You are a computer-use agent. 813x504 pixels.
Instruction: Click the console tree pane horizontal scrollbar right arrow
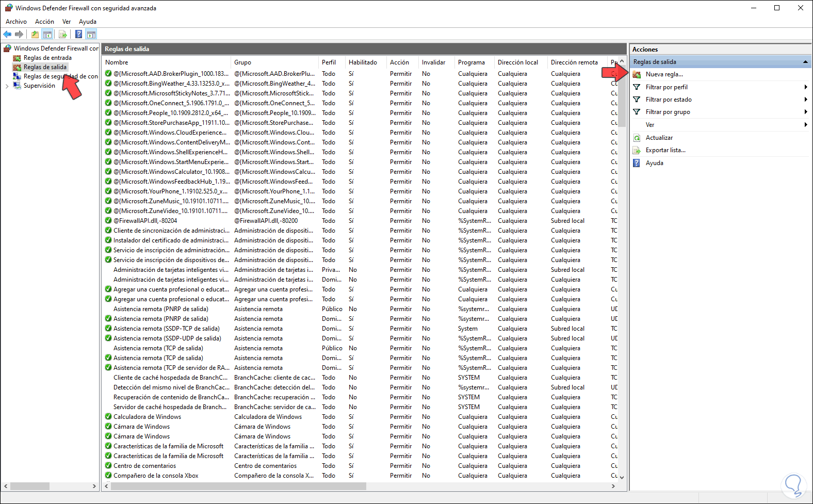point(94,486)
